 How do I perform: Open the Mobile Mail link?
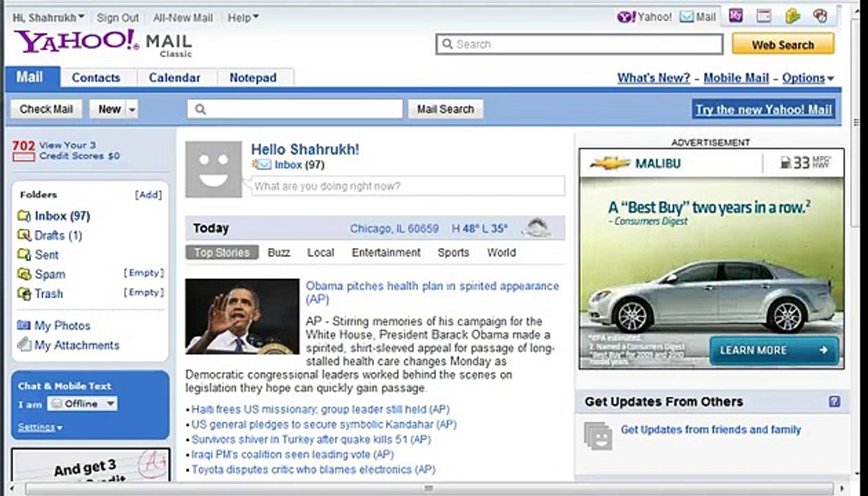tap(736, 78)
